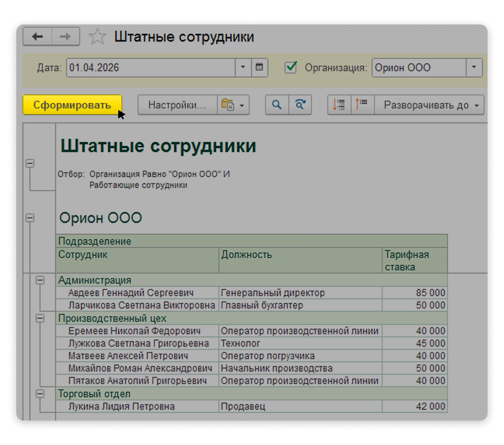Select the Сотрудник column header

coord(137,260)
